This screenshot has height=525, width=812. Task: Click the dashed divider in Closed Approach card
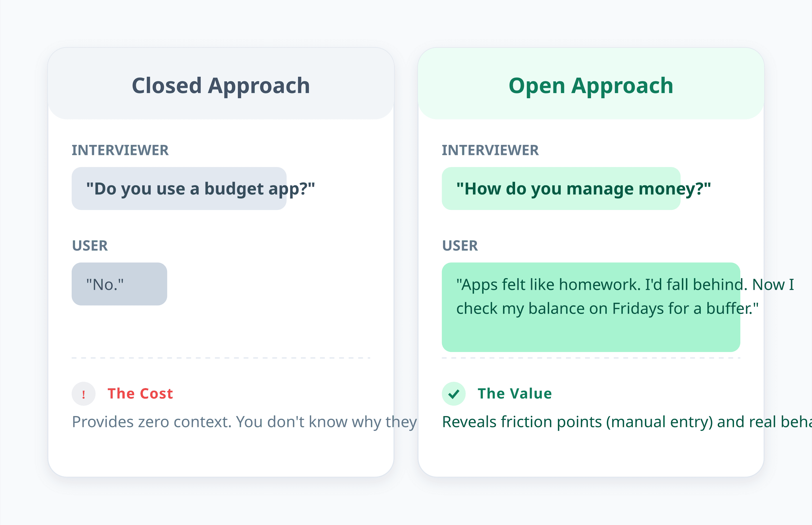[221, 358]
